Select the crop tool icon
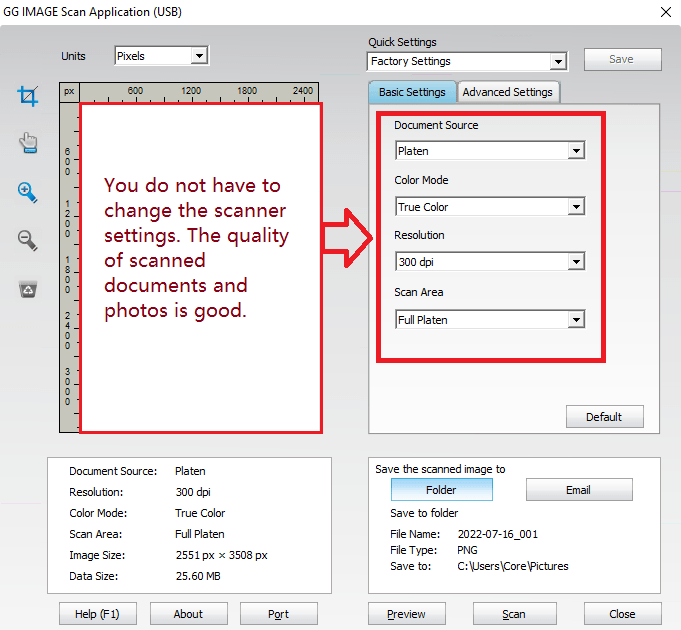This screenshot has height=630, width=681. 28,96
